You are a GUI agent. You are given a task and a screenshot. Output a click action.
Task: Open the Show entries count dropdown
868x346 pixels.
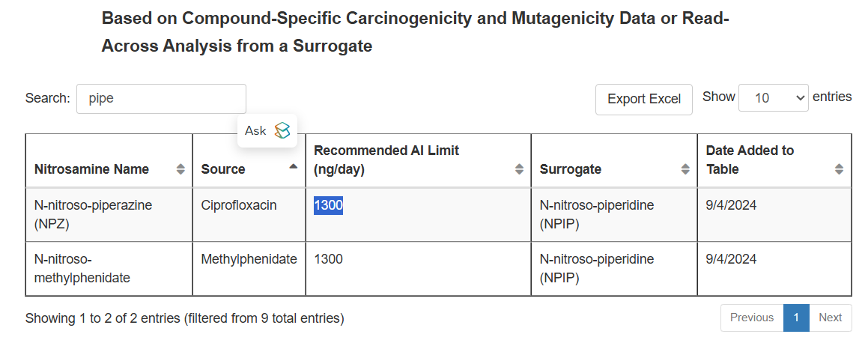click(x=774, y=98)
